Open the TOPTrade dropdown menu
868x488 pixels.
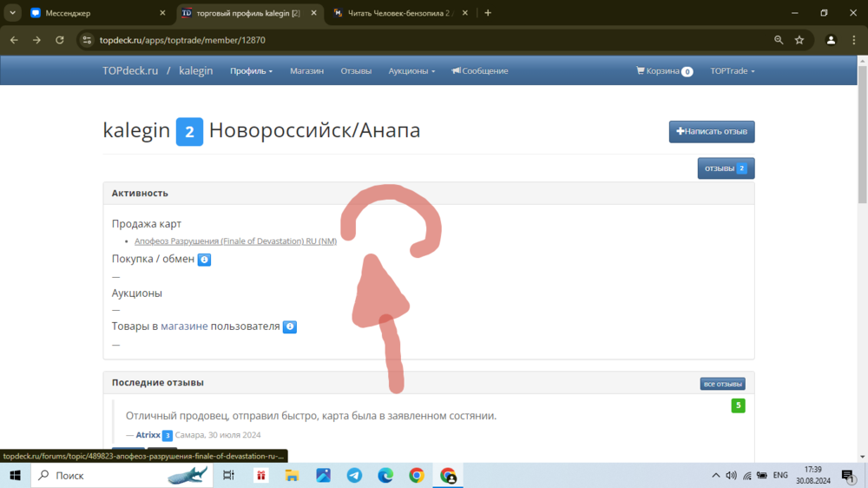click(x=732, y=71)
